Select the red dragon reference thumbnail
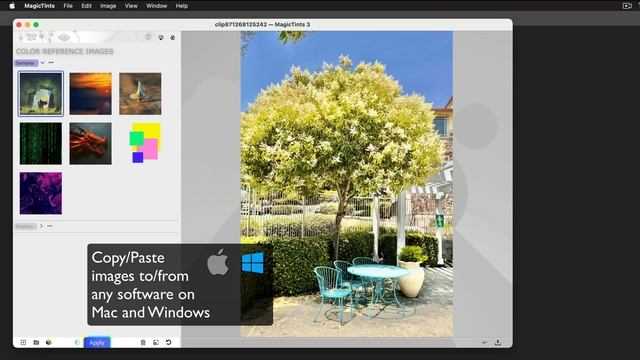This screenshot has height=360, width=640. pos(91,144)
